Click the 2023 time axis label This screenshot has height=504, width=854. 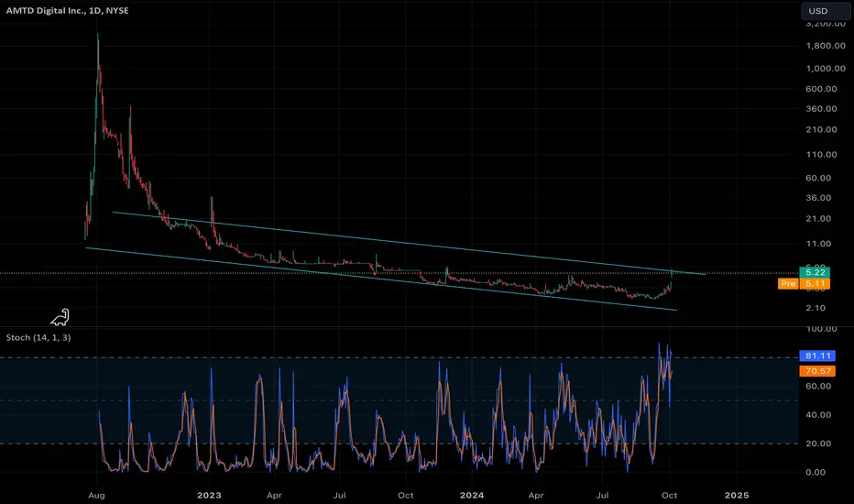pos(209,495)
